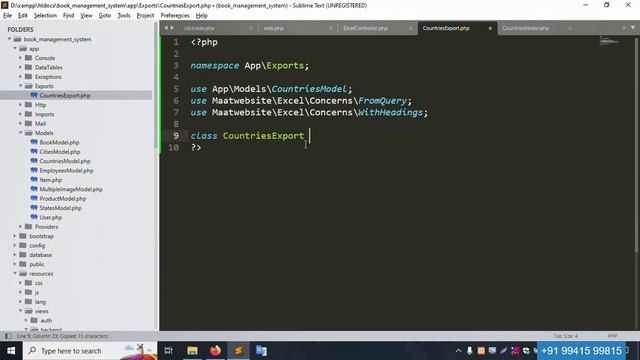Expand the config folder
640x360 pixels.
tap(15, 246)
